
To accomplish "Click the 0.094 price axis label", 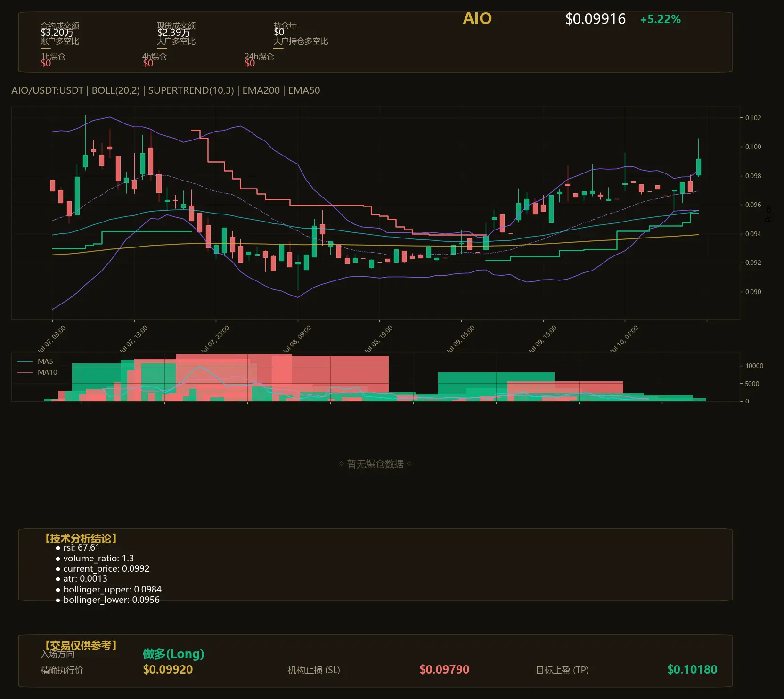I will point(753,234).
